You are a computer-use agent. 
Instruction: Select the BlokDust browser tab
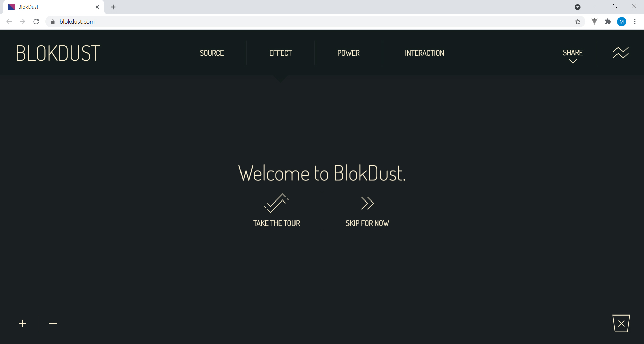54,7
